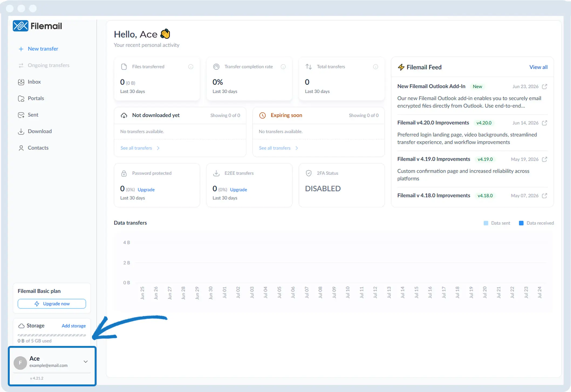Viewport: 571px width, 392px height.
Task: Click info icon on Files transferred card
Action: [191, 67]
